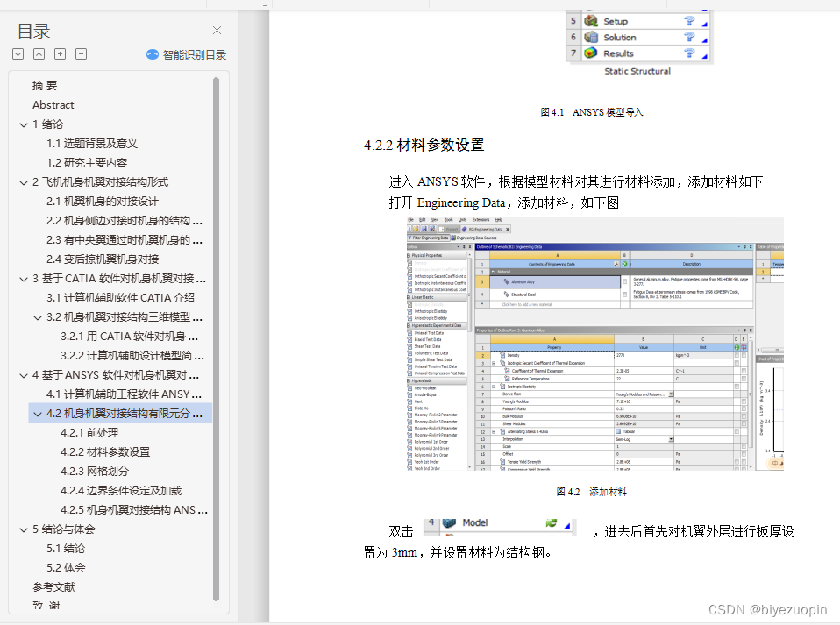The width and height of the screenshot is (840, 625).
Task: Click the collapse-all minus icon above the outline
Action: 81,53
